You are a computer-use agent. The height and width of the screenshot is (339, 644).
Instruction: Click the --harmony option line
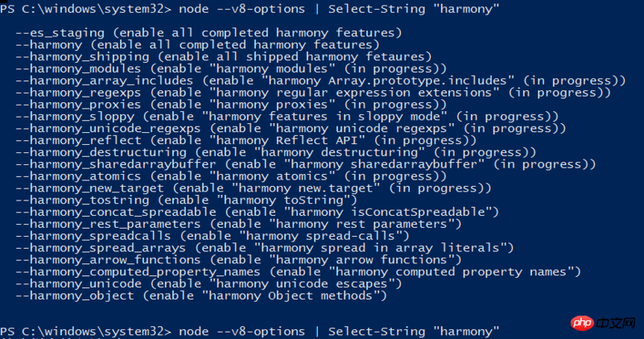tap(197, 45)
